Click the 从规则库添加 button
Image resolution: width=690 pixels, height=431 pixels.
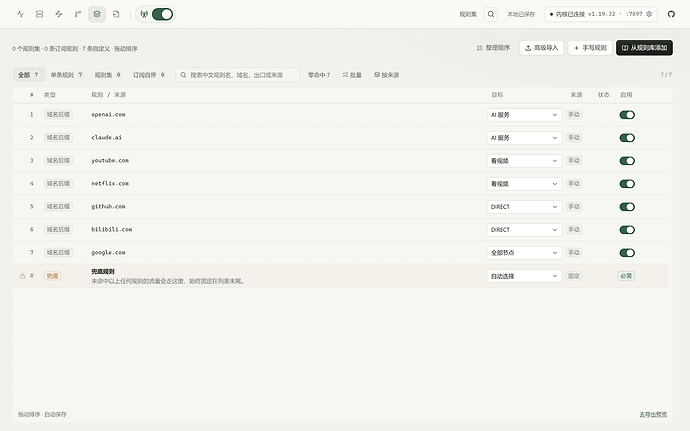[644, 48]
